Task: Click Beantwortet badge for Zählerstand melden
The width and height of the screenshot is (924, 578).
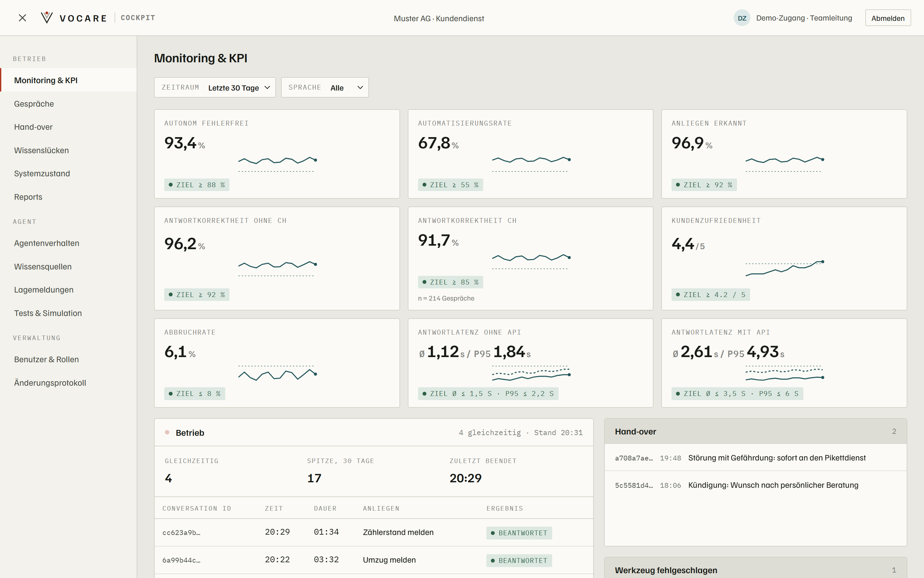Action: pos(519,532)
